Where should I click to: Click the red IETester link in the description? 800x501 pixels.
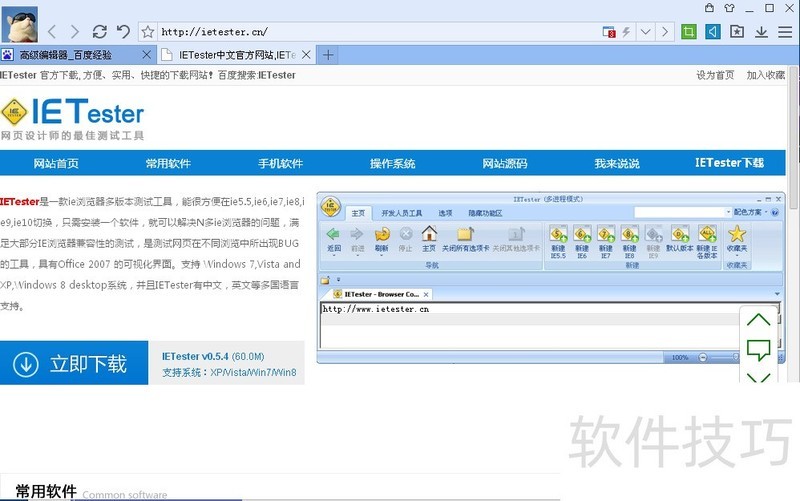tap(20, 202)
